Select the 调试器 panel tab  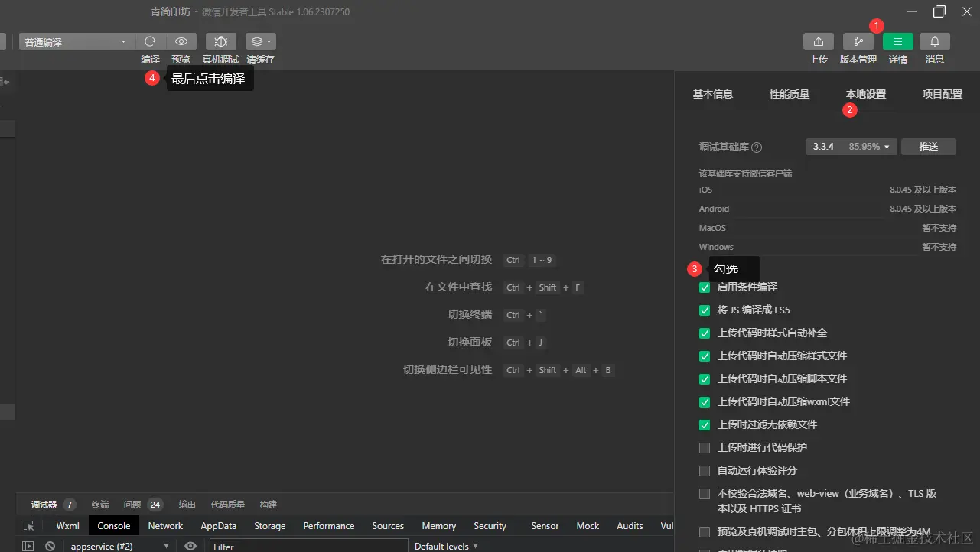44,505
